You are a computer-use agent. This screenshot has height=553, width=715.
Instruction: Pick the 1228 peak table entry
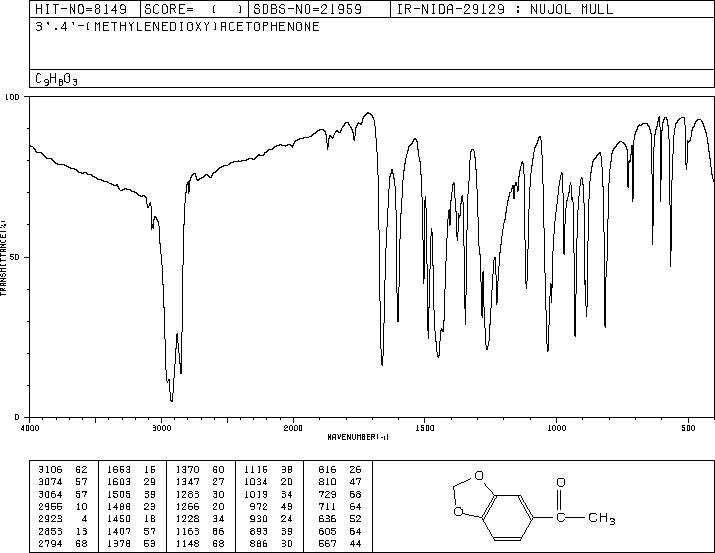(200, 519)
